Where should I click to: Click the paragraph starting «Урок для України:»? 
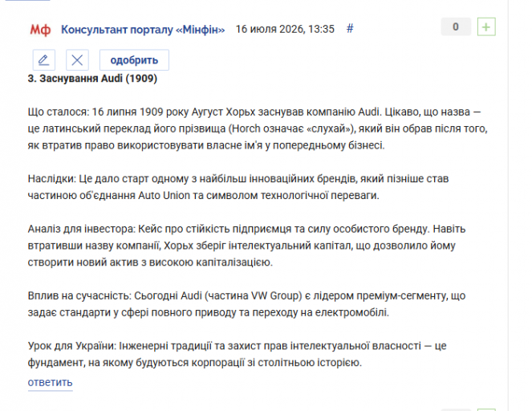(x=238, y=354)
